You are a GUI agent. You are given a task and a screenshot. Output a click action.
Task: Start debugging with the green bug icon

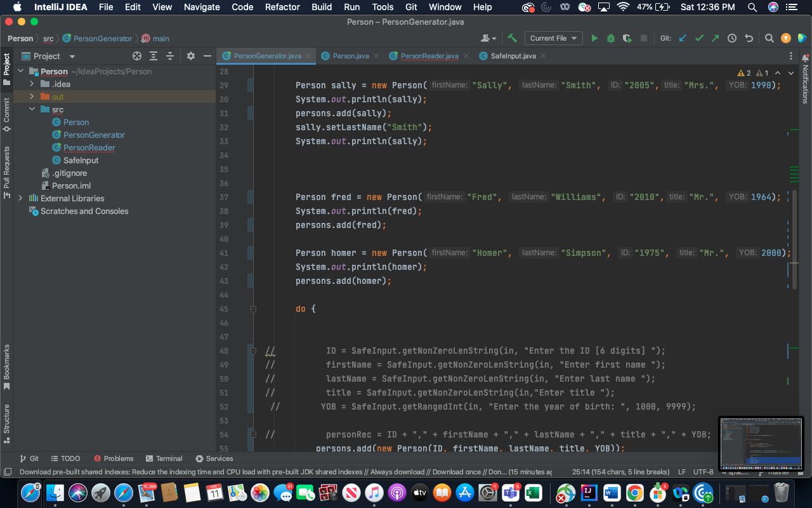[611, 38]
